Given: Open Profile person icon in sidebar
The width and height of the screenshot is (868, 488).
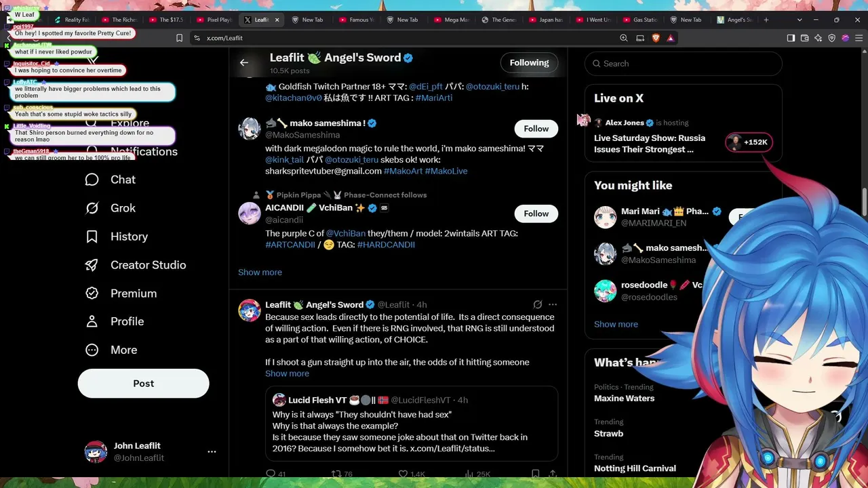Looking at the screenshot, I should [92, 321].
